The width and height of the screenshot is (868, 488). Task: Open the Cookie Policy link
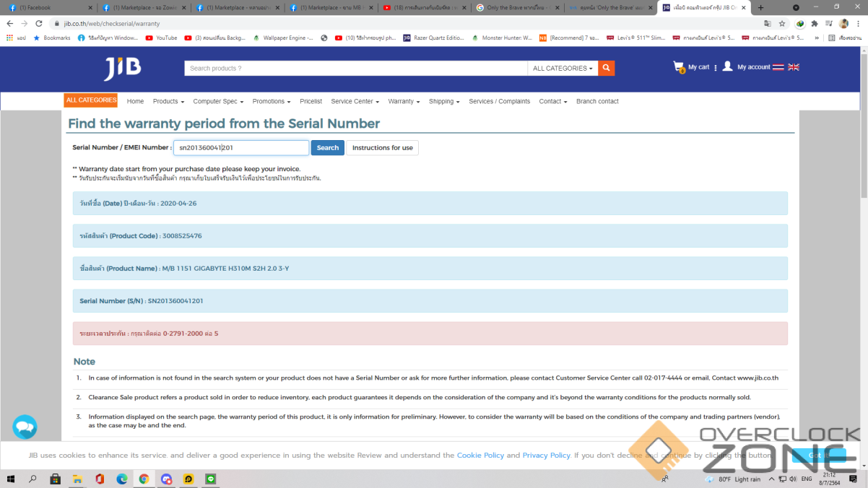480,456
